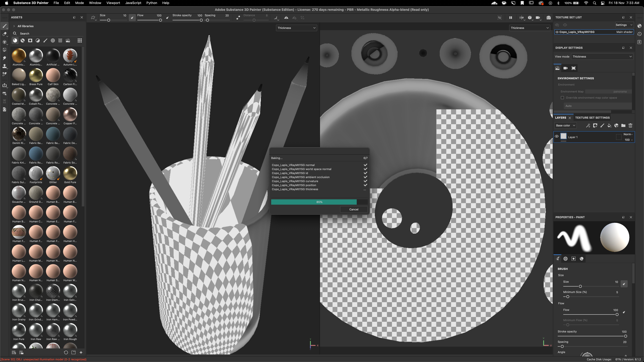
Task: Pause the viewport rendering
Action: tap(511, 18)
